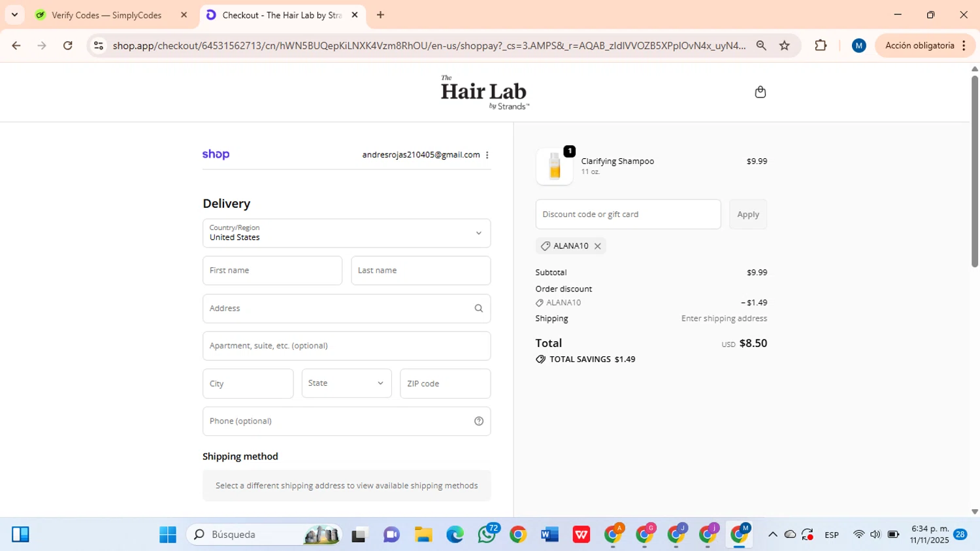Click the Discount code or gift card field
The image size is (980, 551).
click(x=628, y=214)
